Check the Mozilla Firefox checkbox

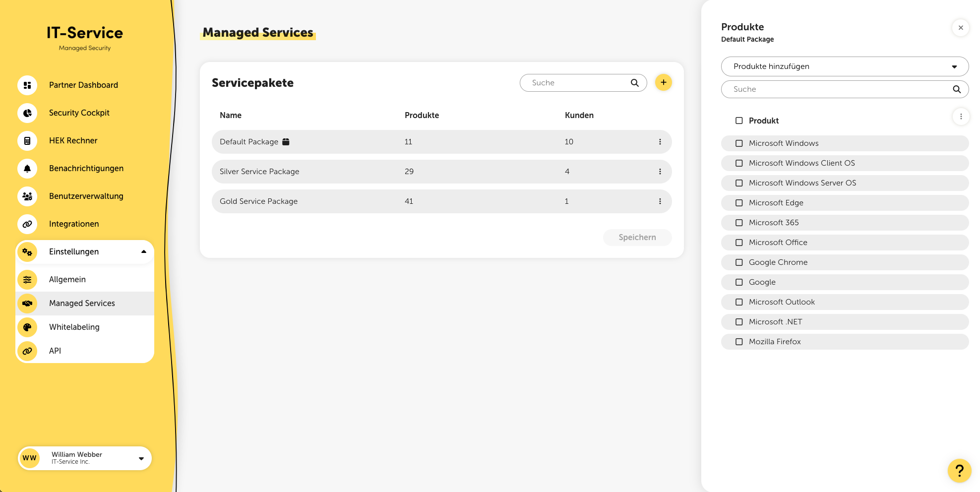[x=739, y=342]
